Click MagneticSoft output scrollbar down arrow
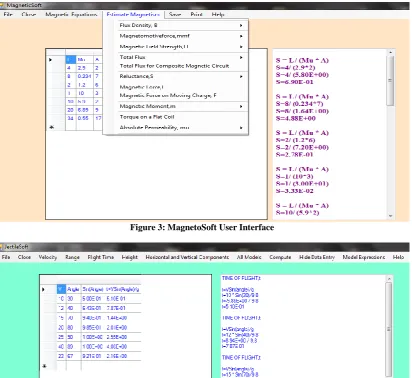The image size is (412, 378). pyautogui.click(x=390, y=216)
